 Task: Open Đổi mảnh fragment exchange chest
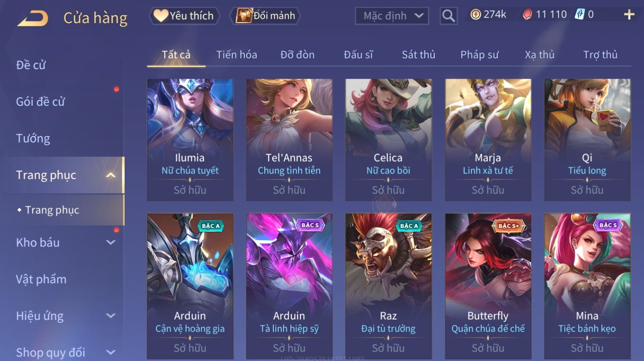pos(266,16)
